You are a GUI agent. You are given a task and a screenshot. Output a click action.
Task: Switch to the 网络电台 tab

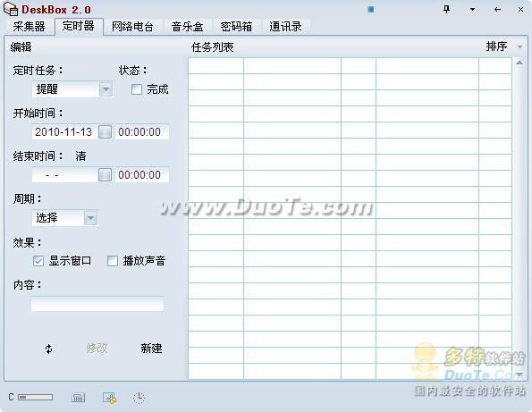pyautogui.click(x=132, y=27)
